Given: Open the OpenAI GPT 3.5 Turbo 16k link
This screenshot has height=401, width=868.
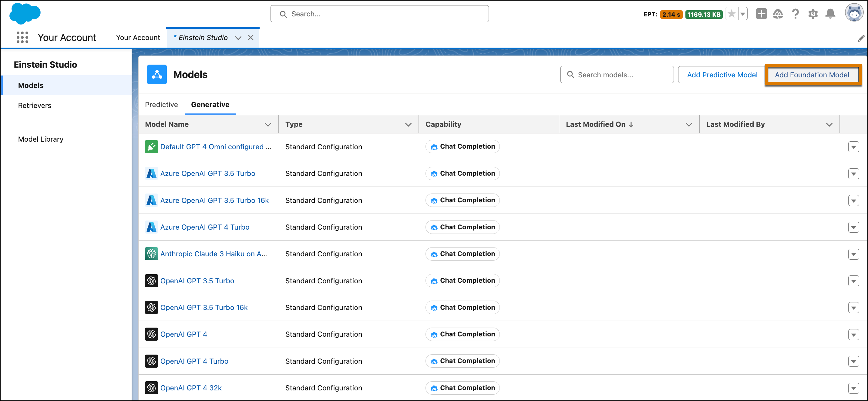Looking at the screenshot, I should [x=204, y=307].
